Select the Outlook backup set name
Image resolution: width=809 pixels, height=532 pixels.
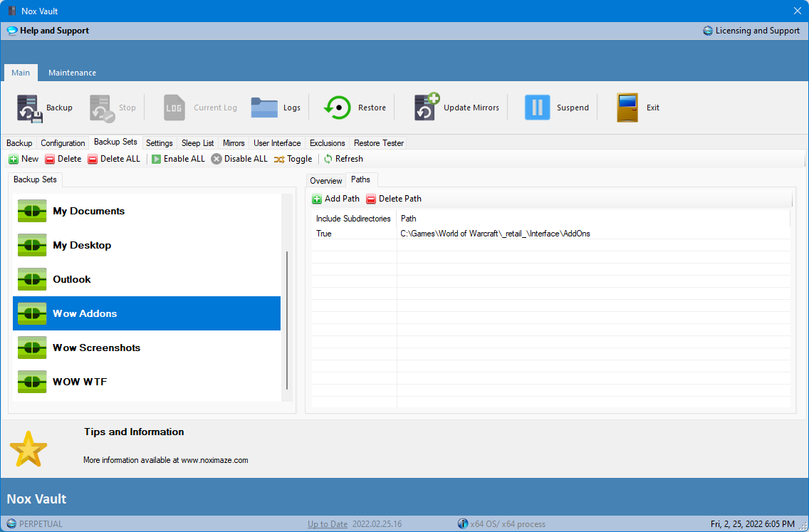pos(72,279)
